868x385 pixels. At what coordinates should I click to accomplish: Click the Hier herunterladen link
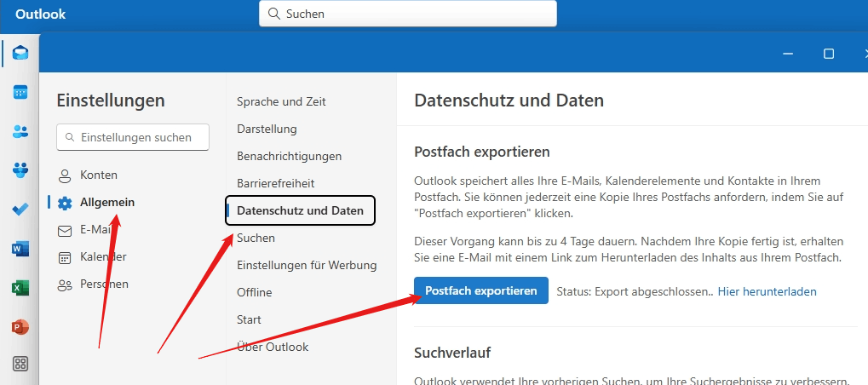click(767, 291)
